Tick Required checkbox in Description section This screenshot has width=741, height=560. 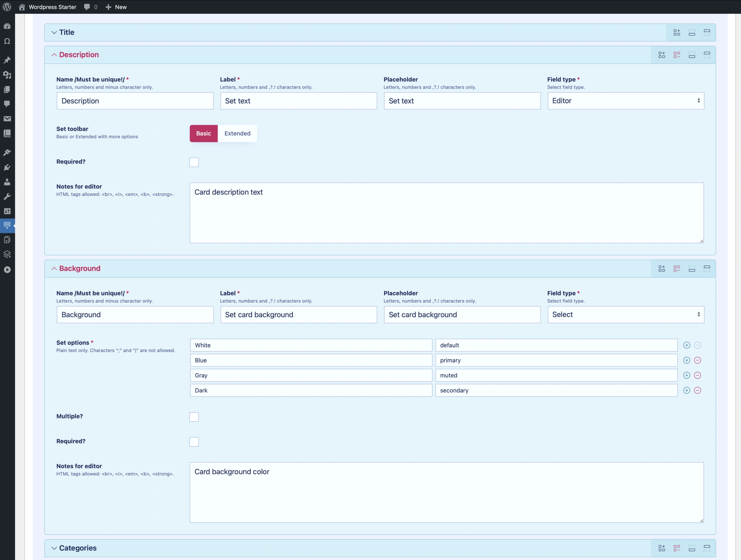(x=194, y=162)
